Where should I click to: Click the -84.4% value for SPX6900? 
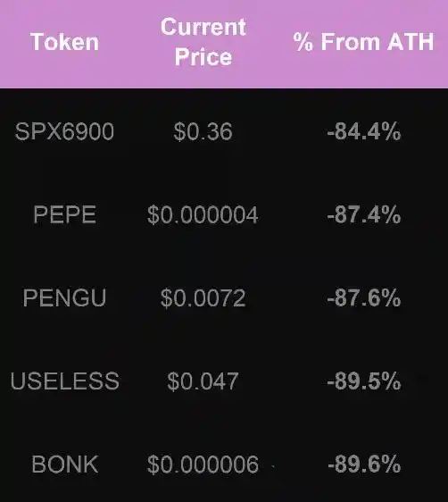click(x=364, y=131)
